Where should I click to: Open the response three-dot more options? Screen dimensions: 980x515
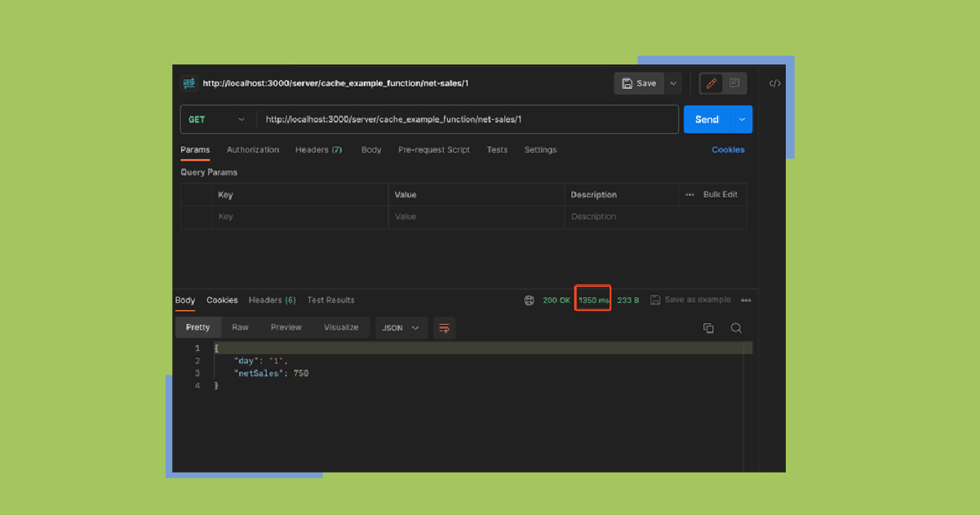[x=746, y=300]
